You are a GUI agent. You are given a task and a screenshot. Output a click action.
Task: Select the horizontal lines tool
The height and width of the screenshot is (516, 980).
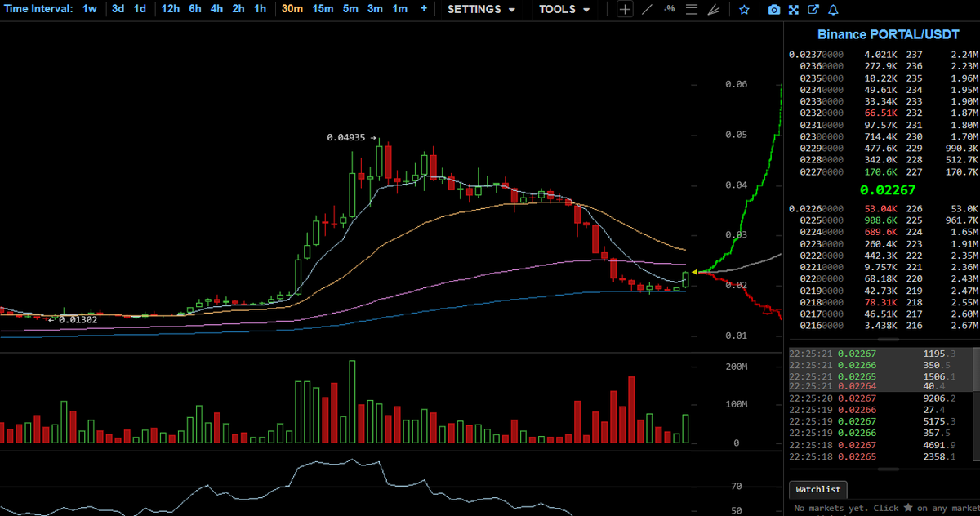pos(692,9)
